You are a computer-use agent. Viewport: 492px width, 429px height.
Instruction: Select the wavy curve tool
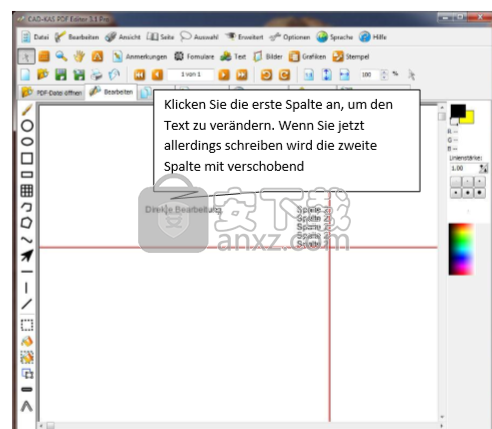(x=27, y=240)
